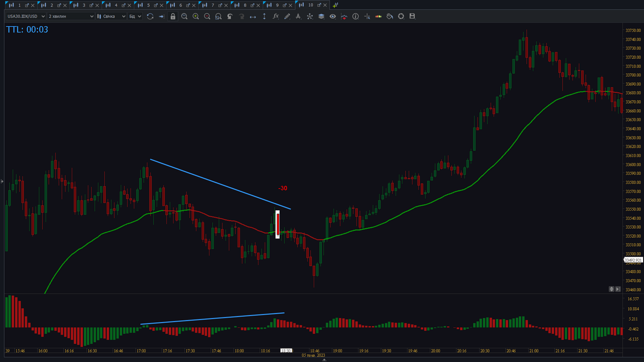Close chart tab 4

pyautogui.click(x=129, y=5)
